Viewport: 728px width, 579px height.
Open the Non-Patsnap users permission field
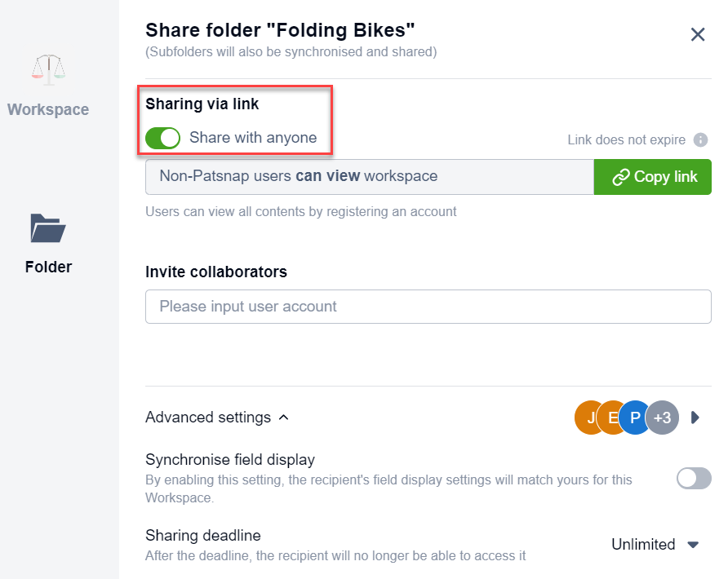(369, 176)
